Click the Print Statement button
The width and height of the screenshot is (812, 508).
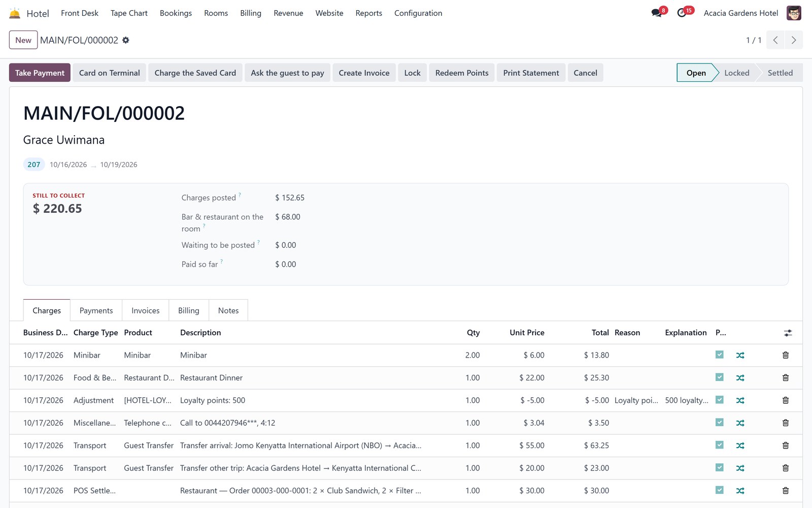coord(531,73)
